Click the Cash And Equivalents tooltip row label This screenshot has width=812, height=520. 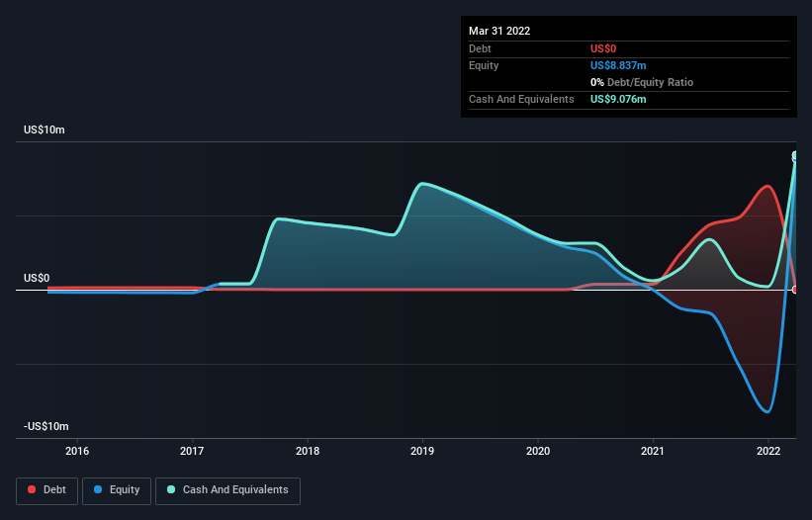point(521,99)
